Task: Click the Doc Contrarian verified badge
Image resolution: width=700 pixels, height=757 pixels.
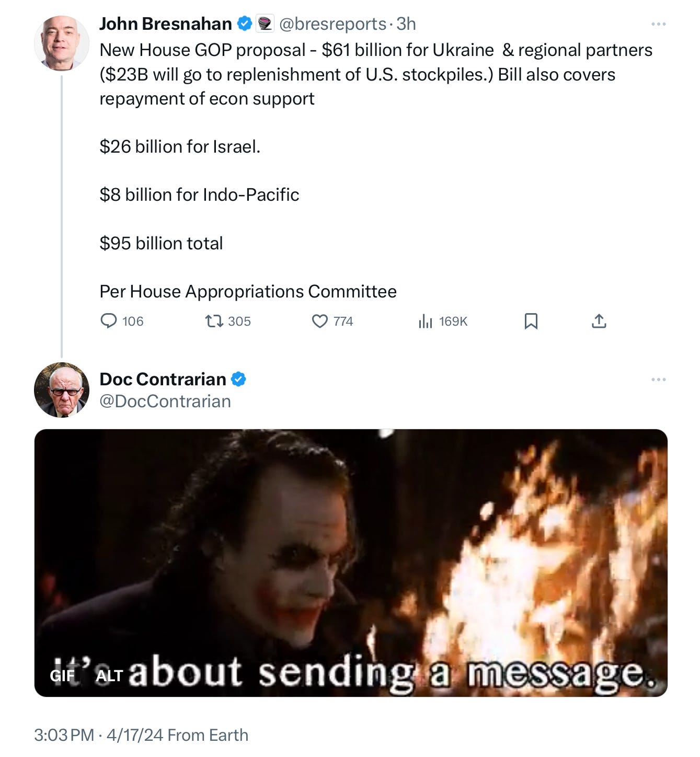Action: [x=238, y=379]
